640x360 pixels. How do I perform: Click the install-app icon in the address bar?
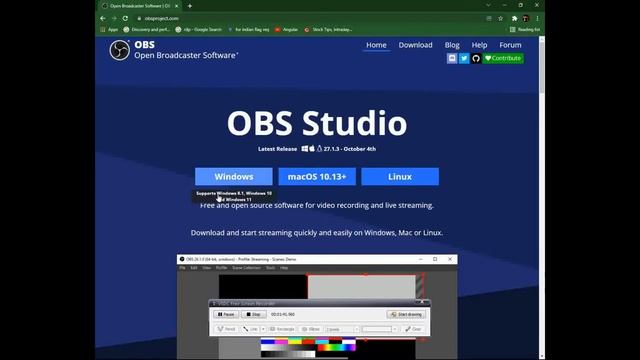click(489, 18)
